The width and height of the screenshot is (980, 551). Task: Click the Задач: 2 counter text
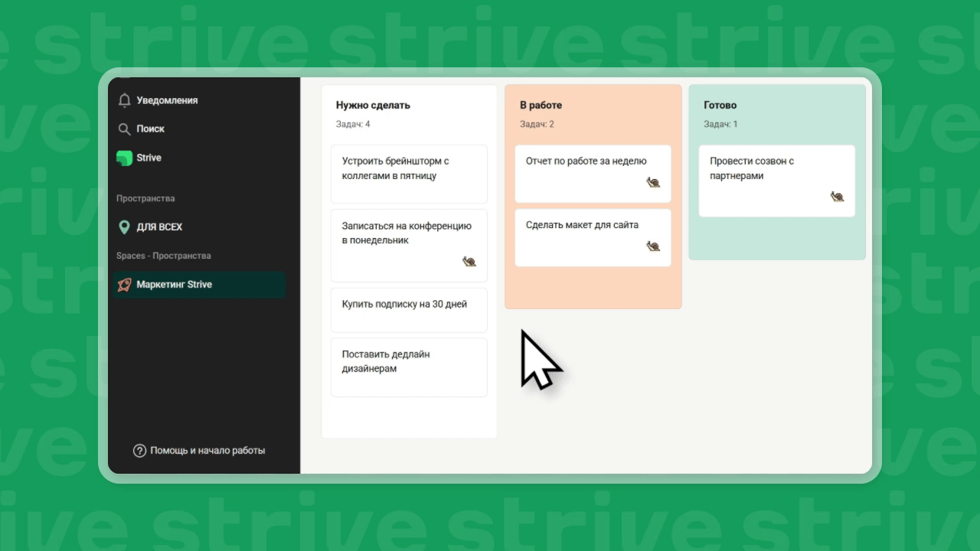(x=537, y=124)
